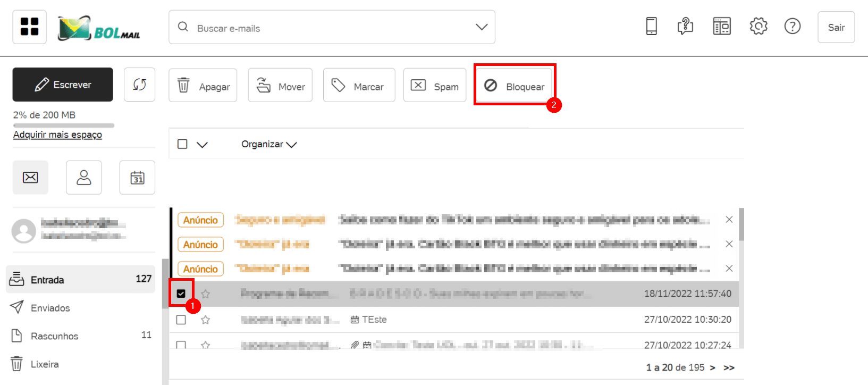868x385 pixels.
Task: Click Apagar to delete selected mail
Action: pos(203,85)
